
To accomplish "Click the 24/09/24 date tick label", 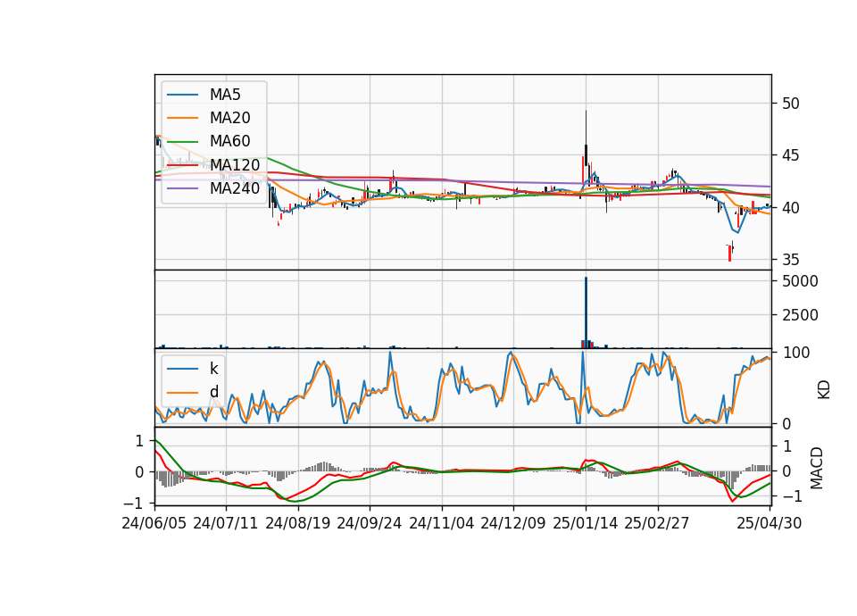I will [x=370, y=524].
